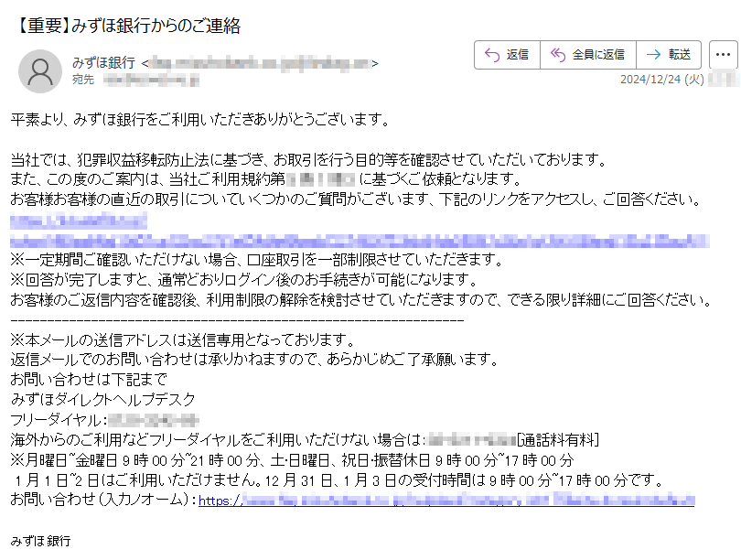Click the sender's avatar profile icon
The image size is (741, 560).
(40, 71)
